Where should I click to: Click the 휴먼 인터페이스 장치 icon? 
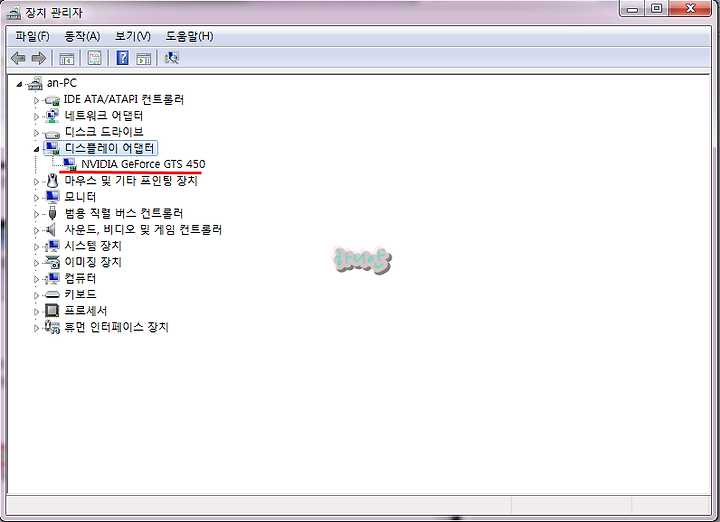[x=52, y=327]
